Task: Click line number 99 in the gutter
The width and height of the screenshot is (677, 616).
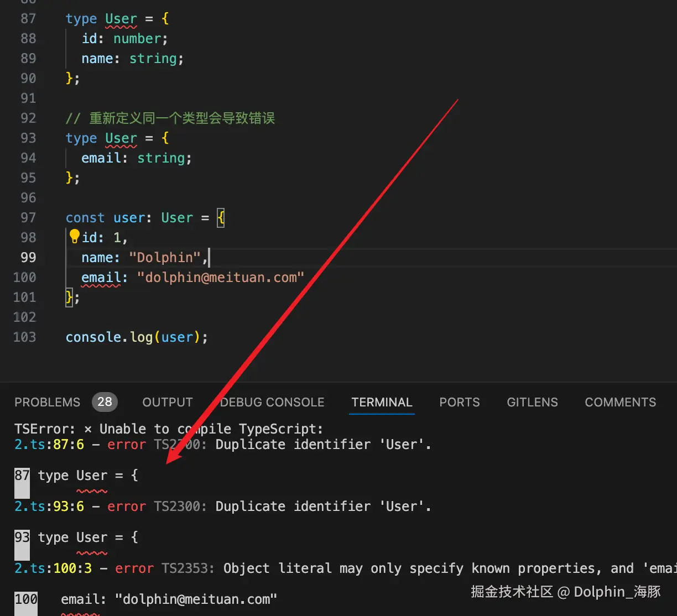Action: pos(28,258)
